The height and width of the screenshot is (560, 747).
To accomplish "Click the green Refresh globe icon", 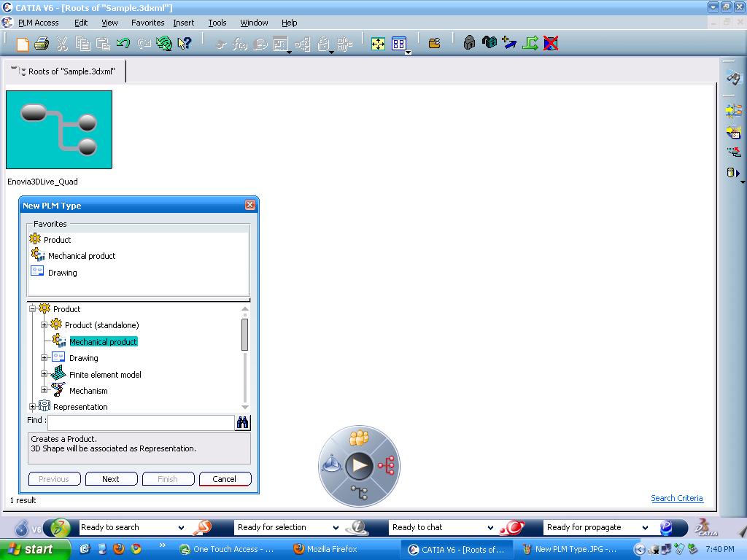I will 164,44.
